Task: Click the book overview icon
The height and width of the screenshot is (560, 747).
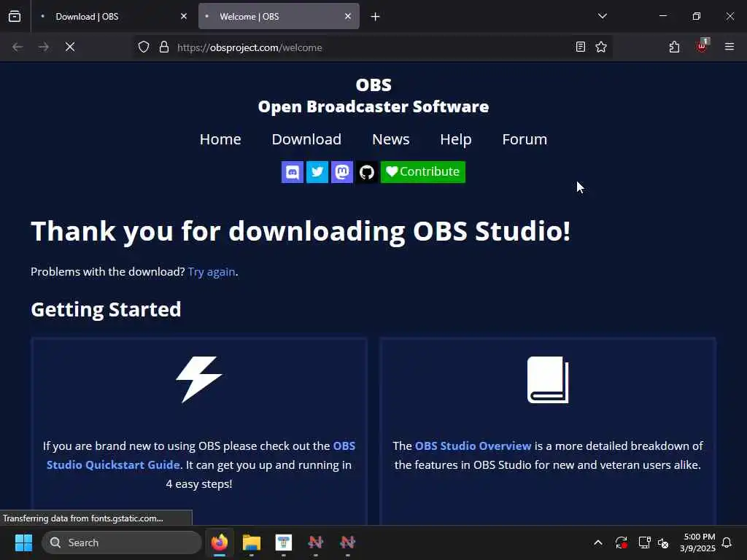Action: (548, 379)
